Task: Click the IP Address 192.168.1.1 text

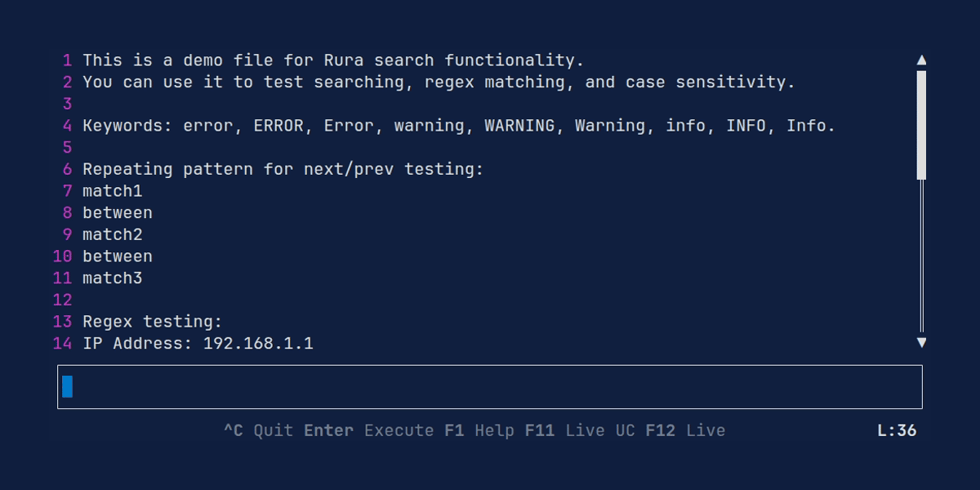Action: [198, 343]
